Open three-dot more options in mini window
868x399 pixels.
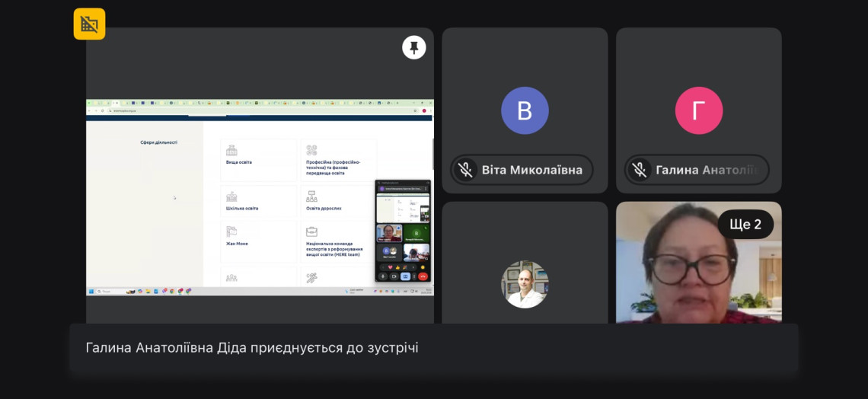(x=413, y=276)
